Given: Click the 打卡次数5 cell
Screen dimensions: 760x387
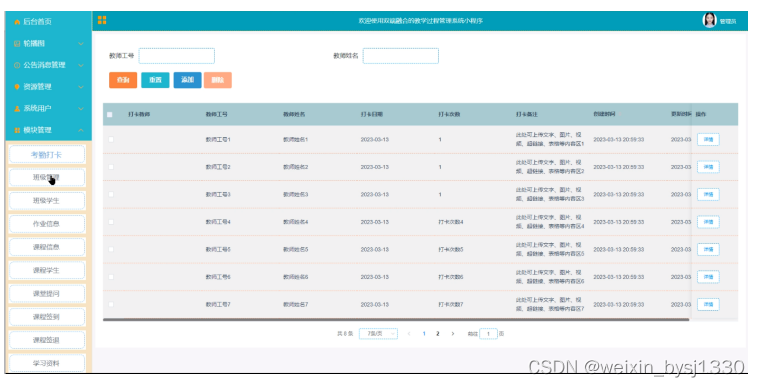Looking at the screenshot, I should (450, 250).
